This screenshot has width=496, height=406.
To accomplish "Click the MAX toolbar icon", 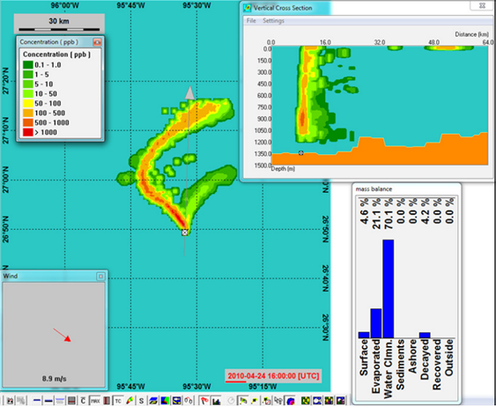I will (95, 401).
